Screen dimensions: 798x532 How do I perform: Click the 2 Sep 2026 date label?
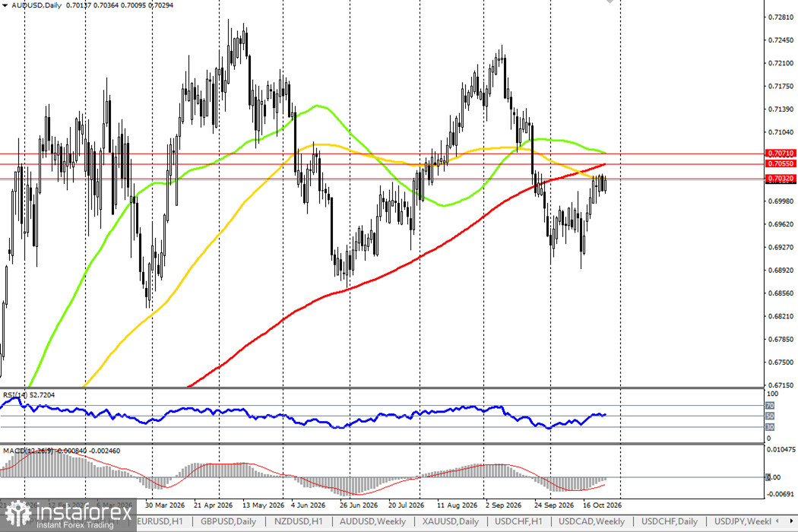point(503,505)
